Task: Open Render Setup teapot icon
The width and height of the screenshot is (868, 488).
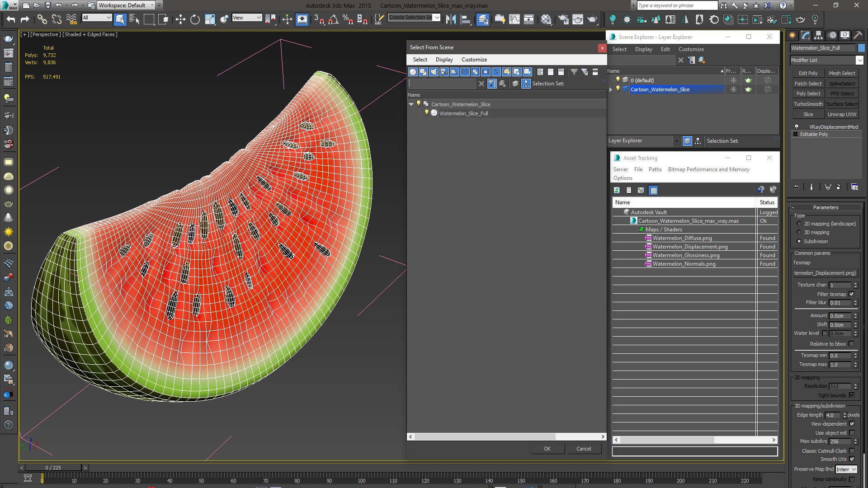Action: tap(563, 19)
